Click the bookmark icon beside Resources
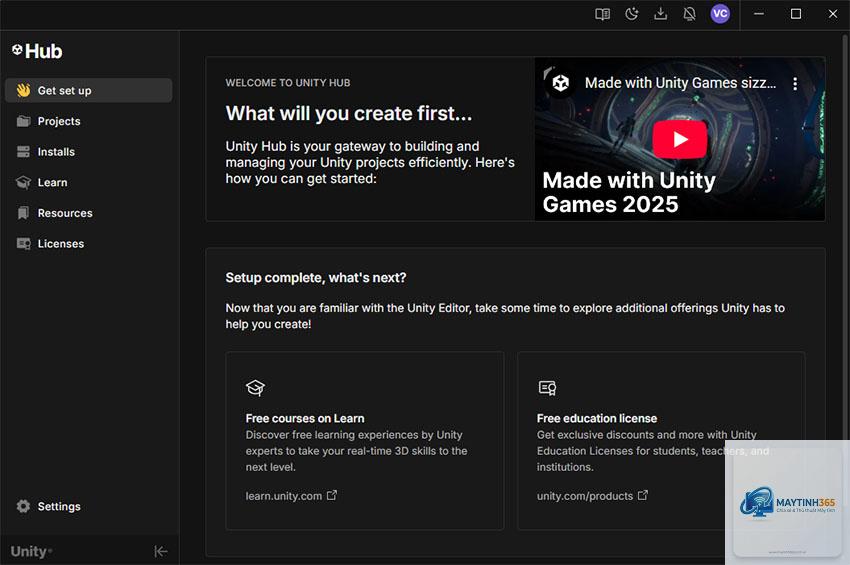The width and height of the screenshot is (850, 565). pyautogui.click(x=23, y=213)
